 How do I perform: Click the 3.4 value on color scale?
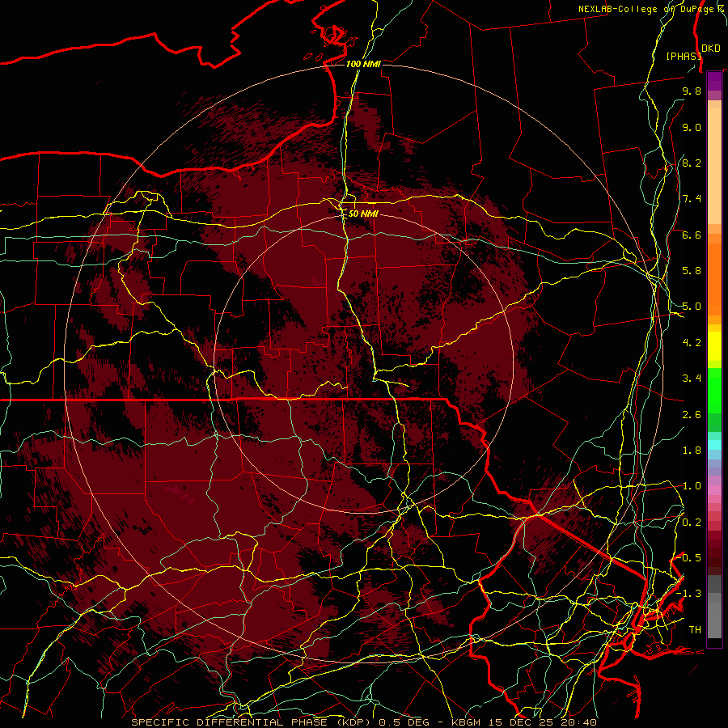(692, 379)
